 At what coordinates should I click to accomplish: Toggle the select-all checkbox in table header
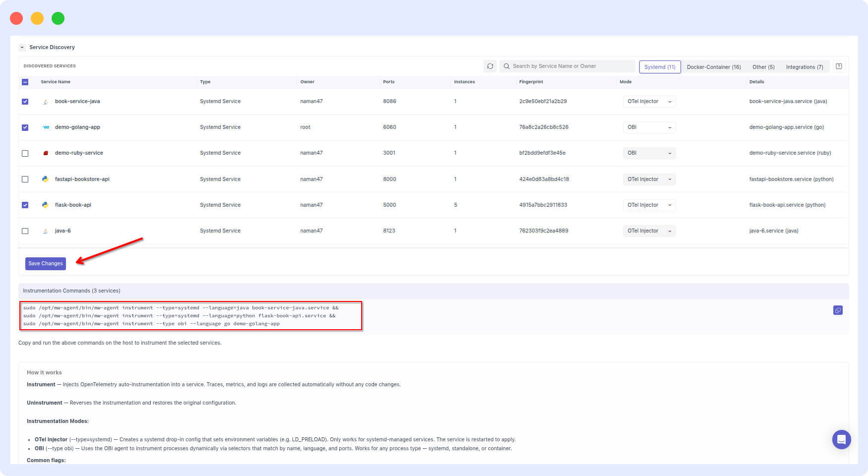25,82
